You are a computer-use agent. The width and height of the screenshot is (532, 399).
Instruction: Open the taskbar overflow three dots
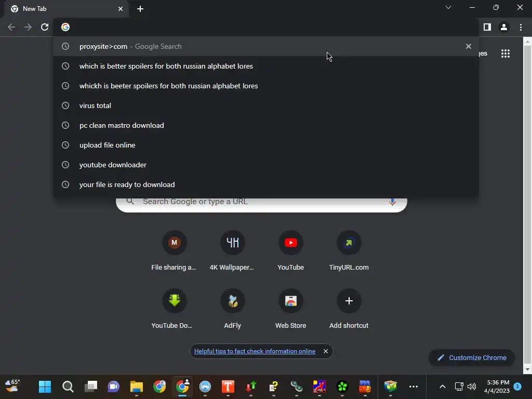(413, 387)
